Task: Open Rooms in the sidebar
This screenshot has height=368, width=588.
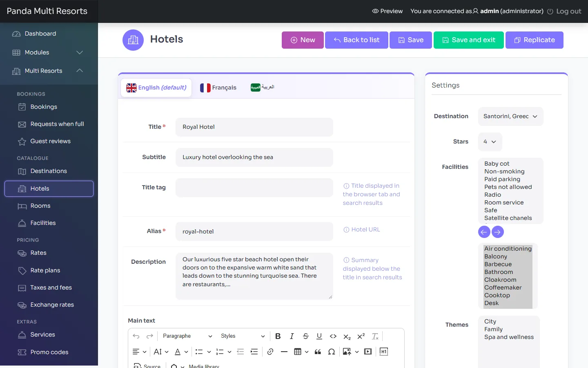Action: point(49,206)
